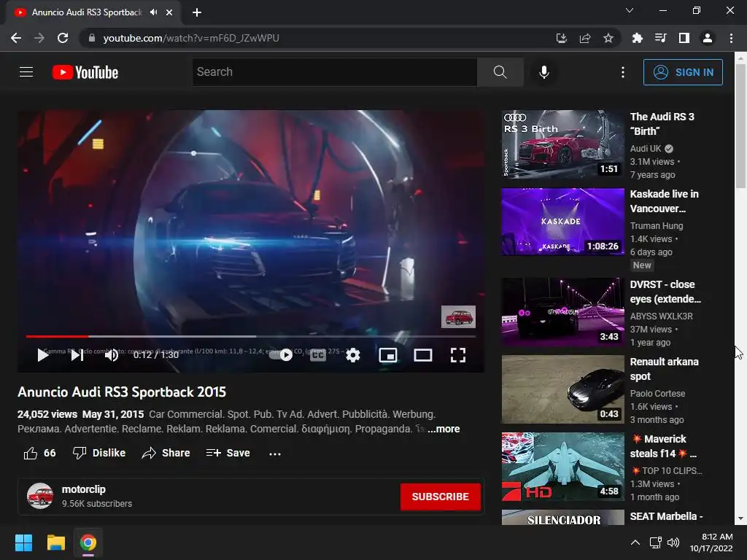This screenshot has height=560, width=747.
Task: Go to the YouTube home logo
Action: pyautogui.click(x=85, y=72)
